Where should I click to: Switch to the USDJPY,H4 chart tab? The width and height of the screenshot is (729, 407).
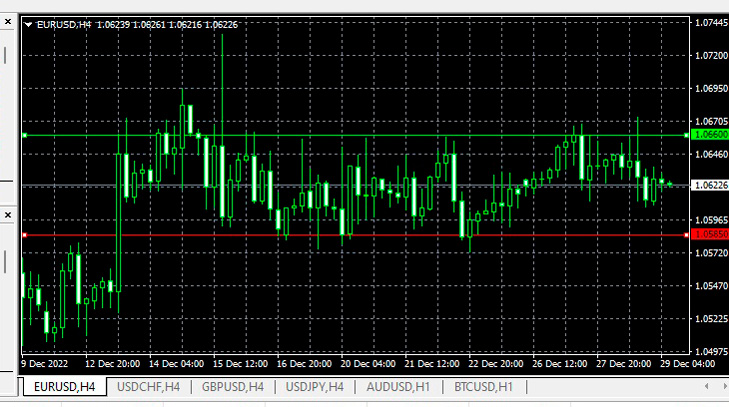(x=315, y=386)
